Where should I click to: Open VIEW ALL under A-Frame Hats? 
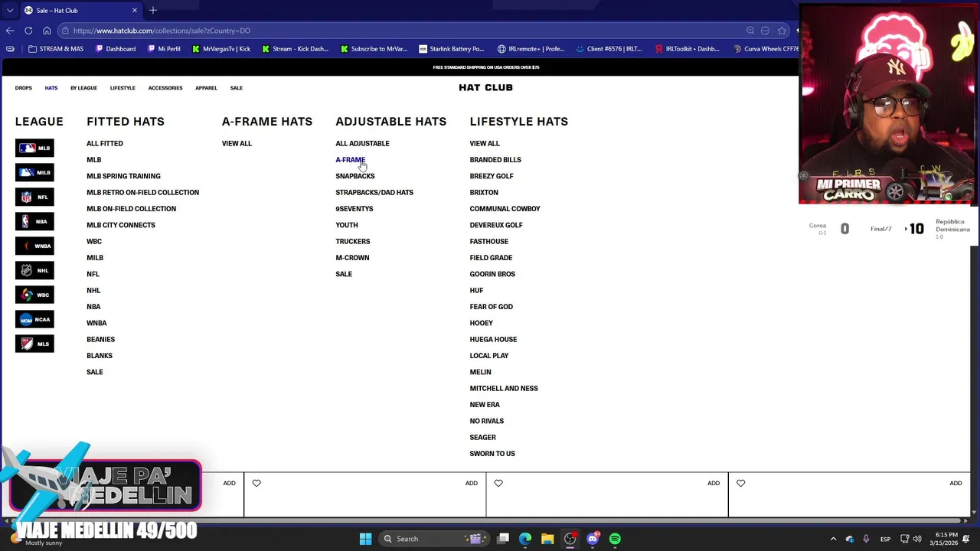pos(237,143)
